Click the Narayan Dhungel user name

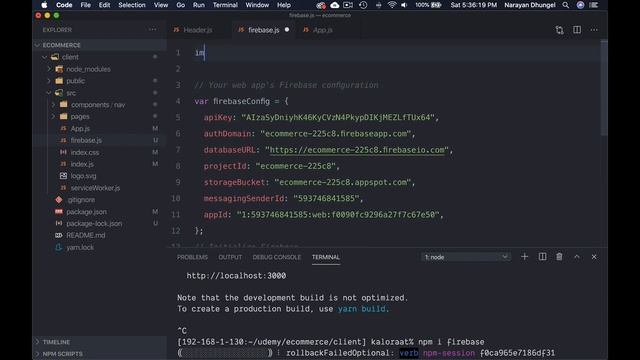pos(529,5)
